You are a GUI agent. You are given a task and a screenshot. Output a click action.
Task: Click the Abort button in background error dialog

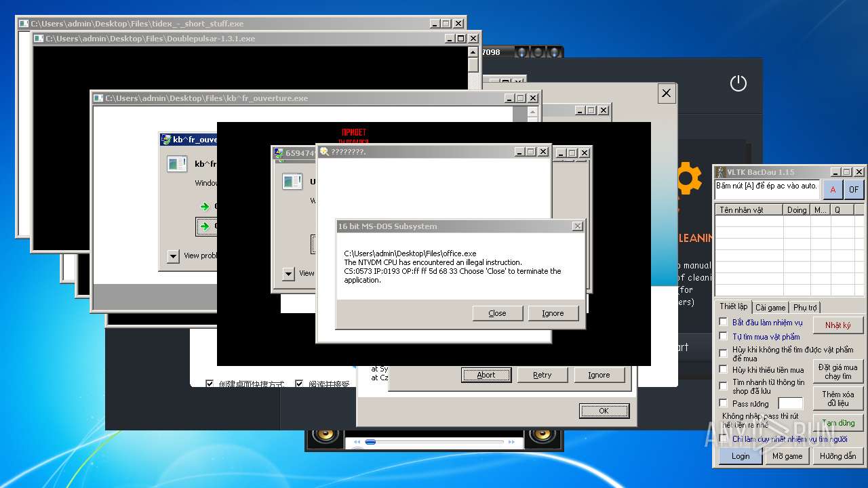486,375
